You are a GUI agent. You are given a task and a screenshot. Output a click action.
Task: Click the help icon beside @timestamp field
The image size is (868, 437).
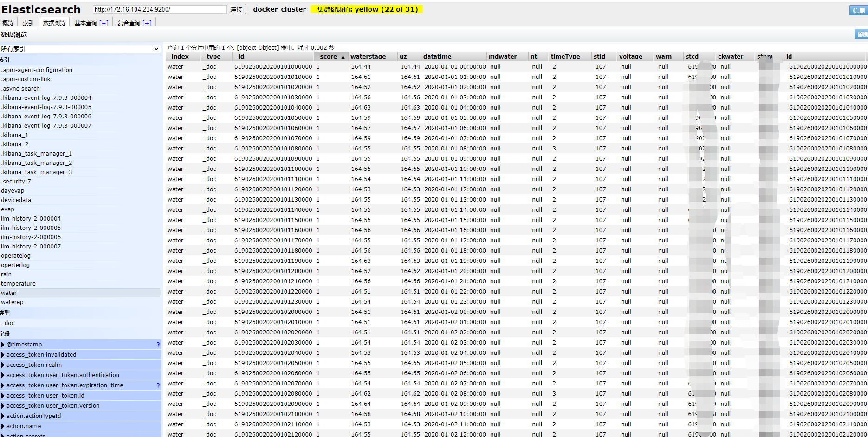tap(158, 344)
